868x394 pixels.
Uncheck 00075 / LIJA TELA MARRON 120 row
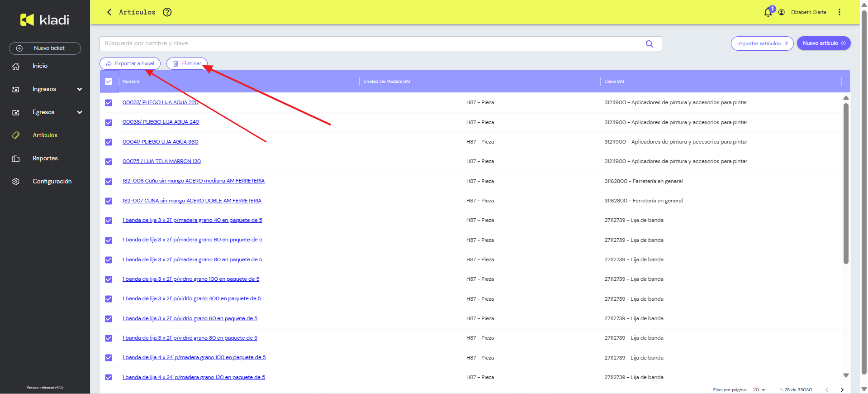(109, 162)
